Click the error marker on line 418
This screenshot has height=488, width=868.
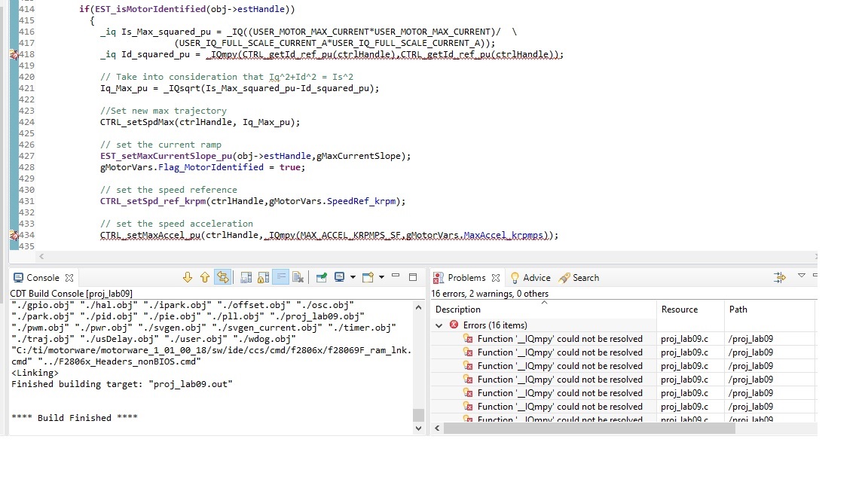coord(14,55)
